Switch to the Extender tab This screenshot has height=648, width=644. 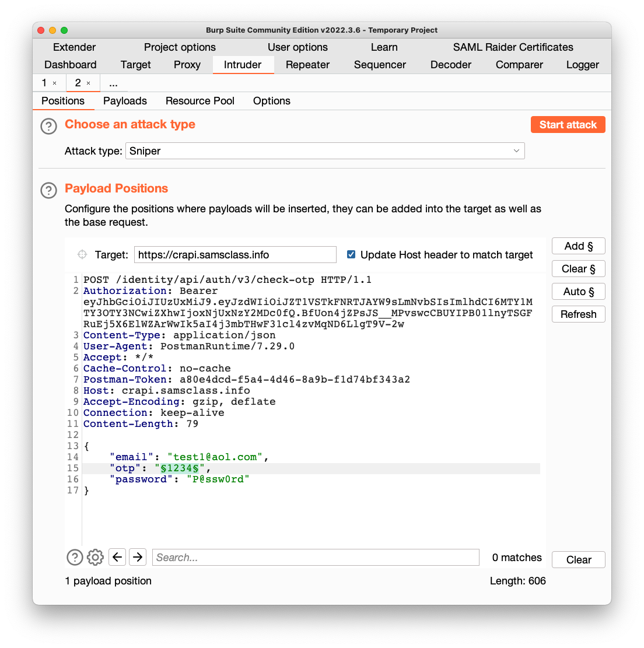pyautogui.click(x=75, y=47)
